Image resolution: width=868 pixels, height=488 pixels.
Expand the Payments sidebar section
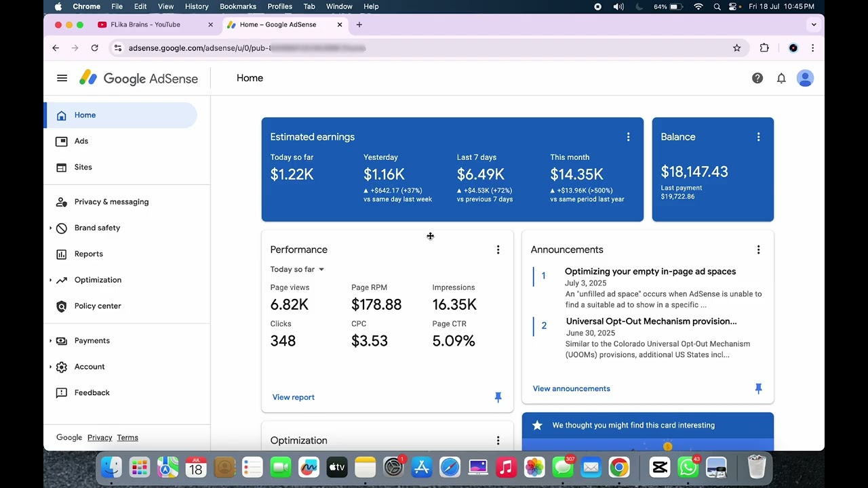[x=50, y=341]
